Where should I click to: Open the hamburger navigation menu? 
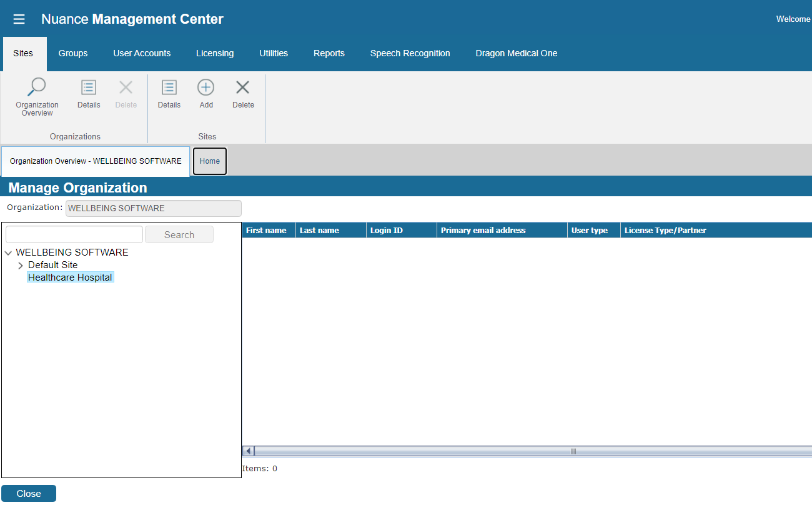point(19,19)
